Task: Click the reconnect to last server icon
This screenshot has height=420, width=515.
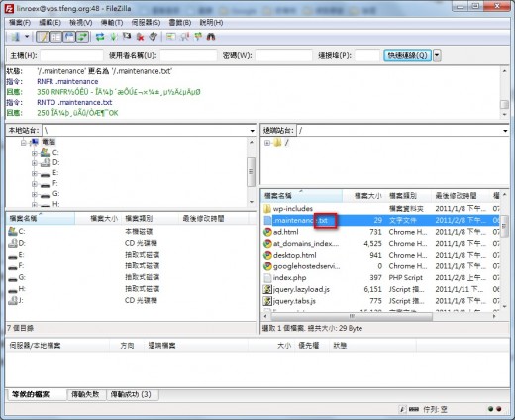Action: (153, 37)
